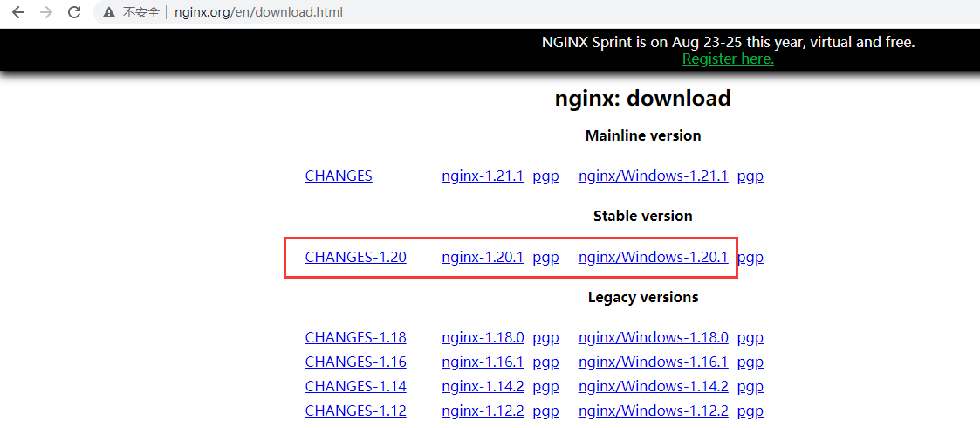Open pgp signature for nginx/Windows-1.20.1

pos(750,259)
